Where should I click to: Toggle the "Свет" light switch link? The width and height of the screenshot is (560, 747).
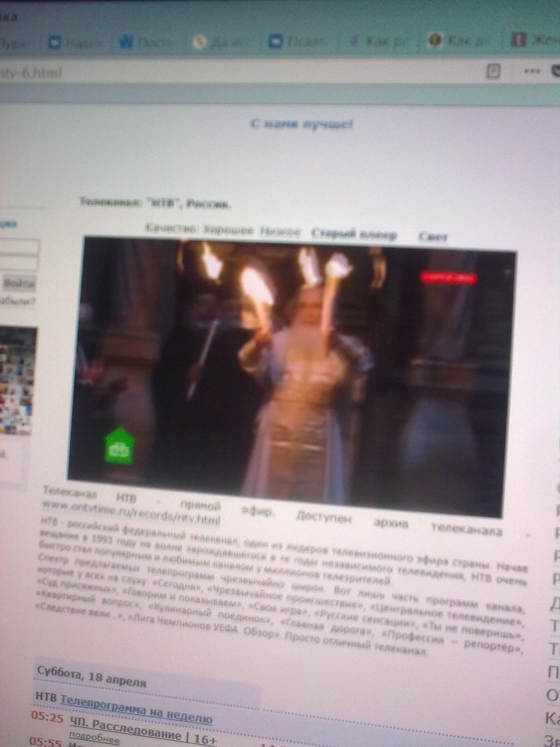pos(433,237)
